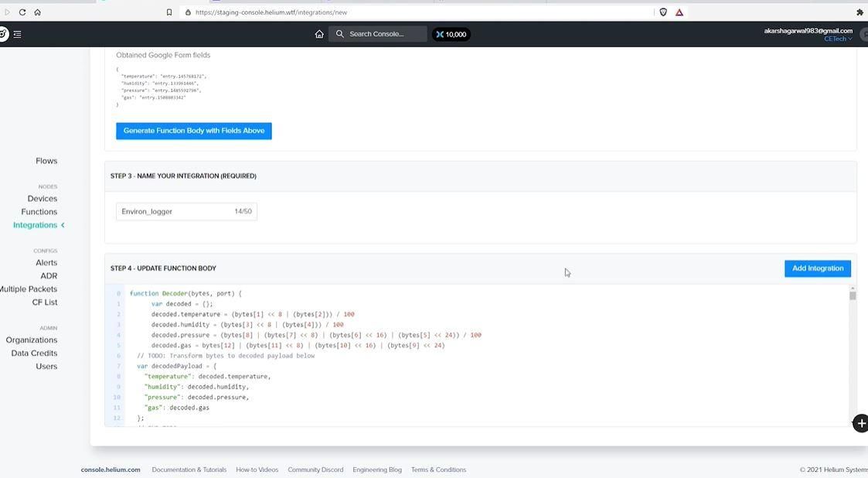Viewport: 868px width, 478px height.
Task: Click code line starting 'decoded.gas ='
Action: pos(298,346)
